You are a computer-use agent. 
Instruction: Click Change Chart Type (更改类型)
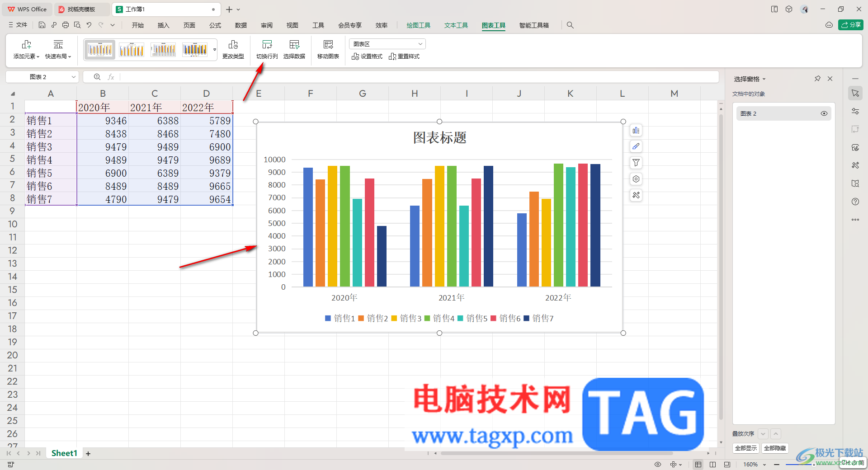point(233,50)
